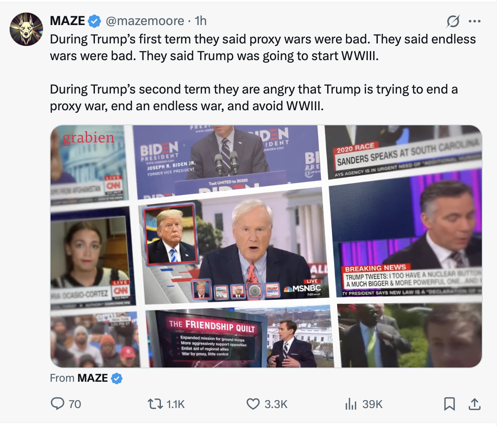Click the Grok explain icon
504x426 pixels.
(x=453, y=21)
